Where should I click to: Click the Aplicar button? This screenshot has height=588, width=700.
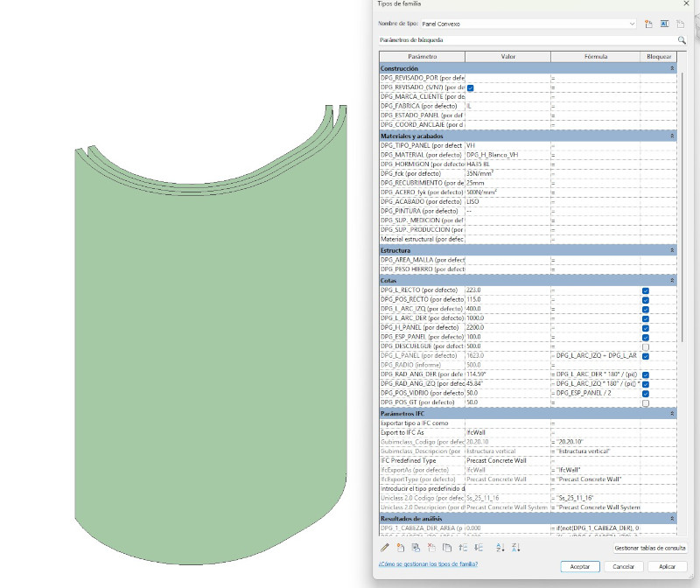click(667, 567)
